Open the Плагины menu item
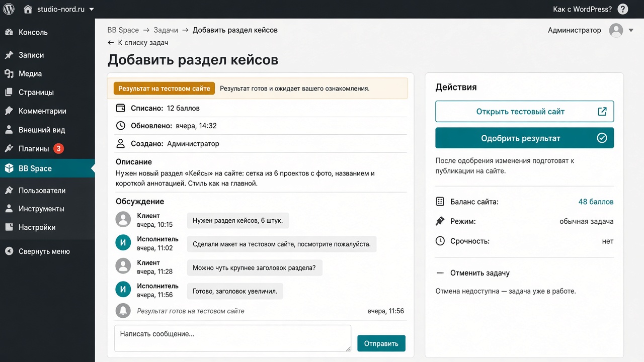 47,148
